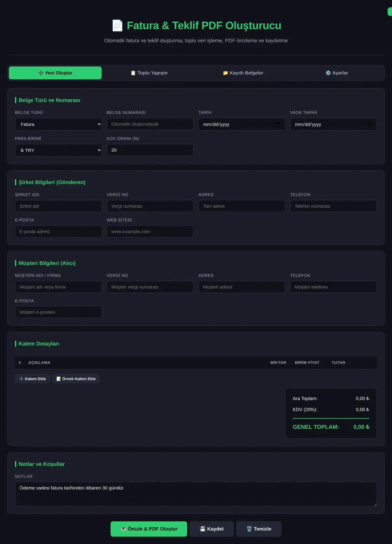
Task: Click the Notlar textarea
Action: [196, 494]
